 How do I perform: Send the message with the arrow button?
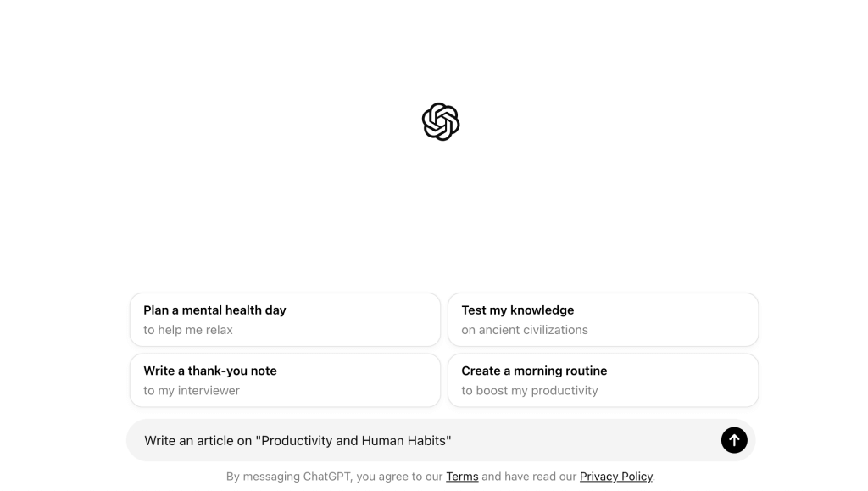click(734, 440)
